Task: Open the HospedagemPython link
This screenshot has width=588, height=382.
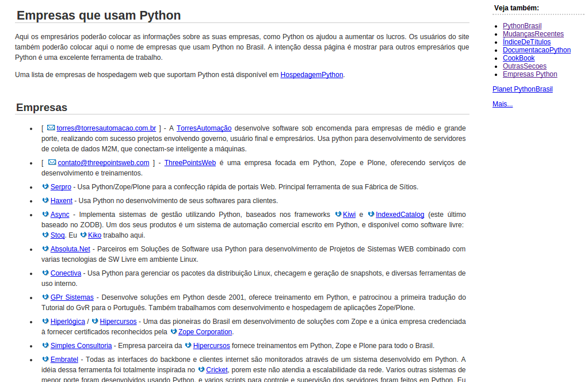Action: click(312, 75)
